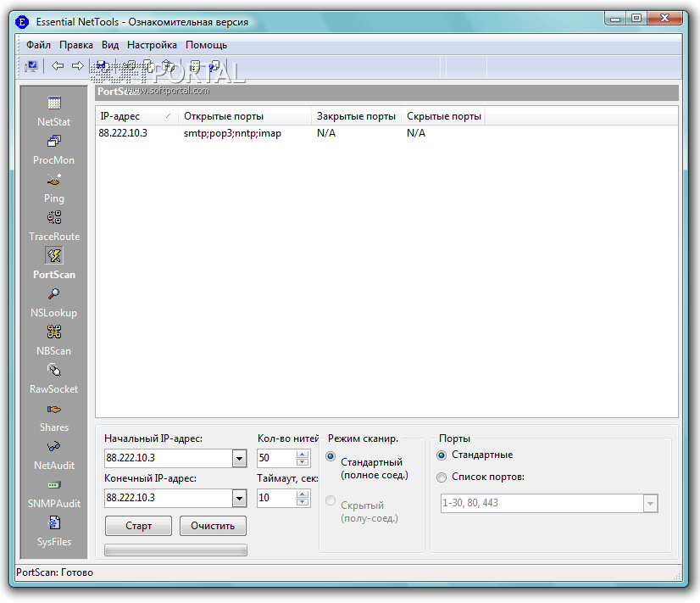Increase Кол-во нитей thread count
700x603 pixels.
click(x=303, y=455)
